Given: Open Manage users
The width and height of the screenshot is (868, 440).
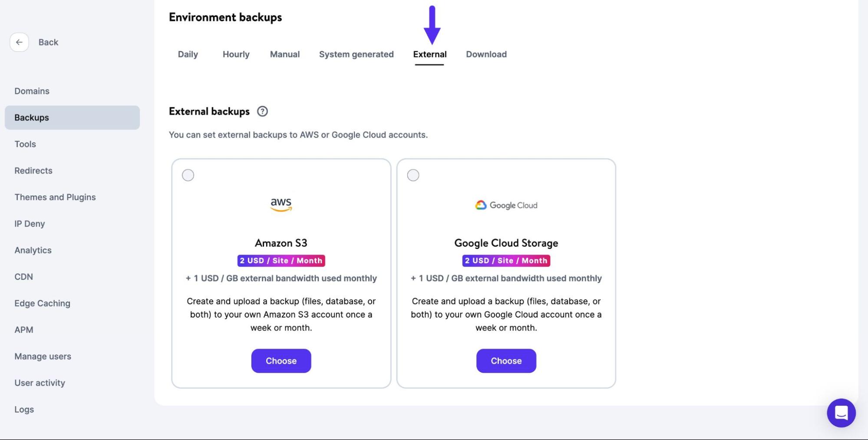Looking at the screenshot, I should click(43, 356).
